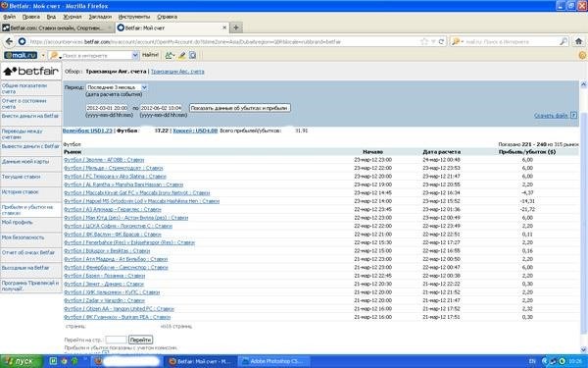Click the page scrollbar down arrow
Screen dimensions: 588x368
click(583, 350)
